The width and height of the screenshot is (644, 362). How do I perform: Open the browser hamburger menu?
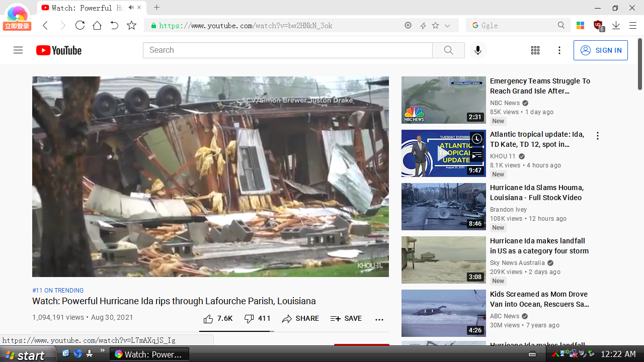point(632,25)
